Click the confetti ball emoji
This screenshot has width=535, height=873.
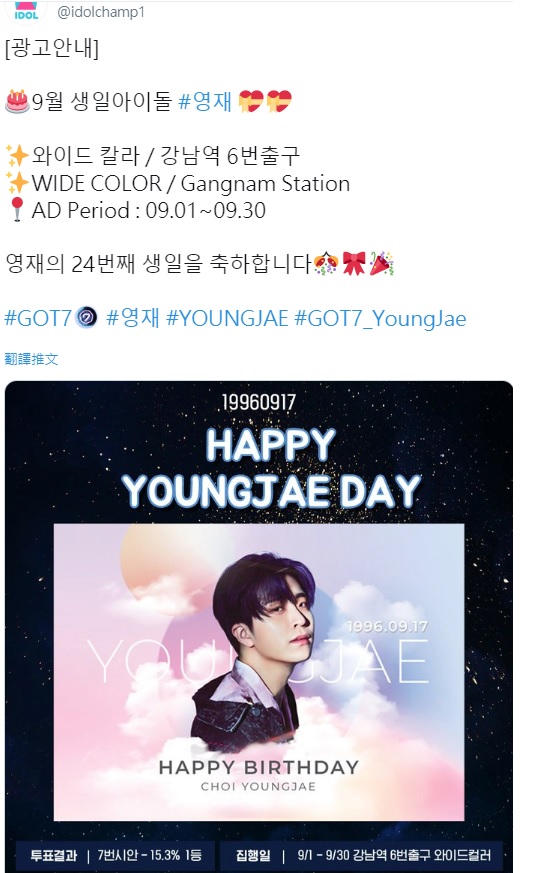tap(326, 263)
